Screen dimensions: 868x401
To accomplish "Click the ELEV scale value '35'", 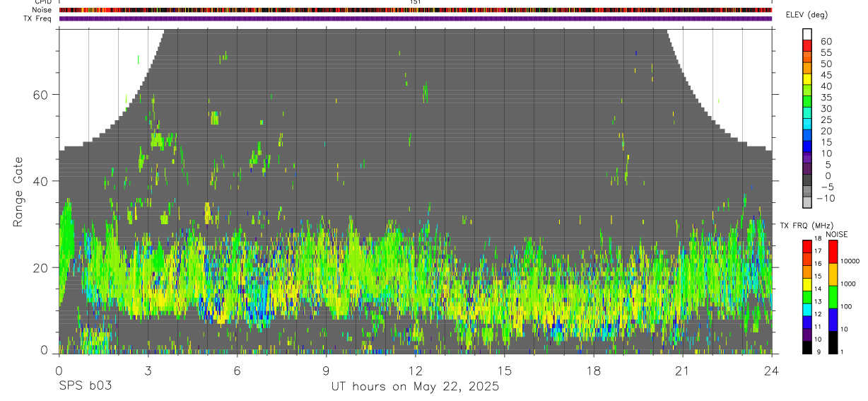I will [x=825, y=98].
